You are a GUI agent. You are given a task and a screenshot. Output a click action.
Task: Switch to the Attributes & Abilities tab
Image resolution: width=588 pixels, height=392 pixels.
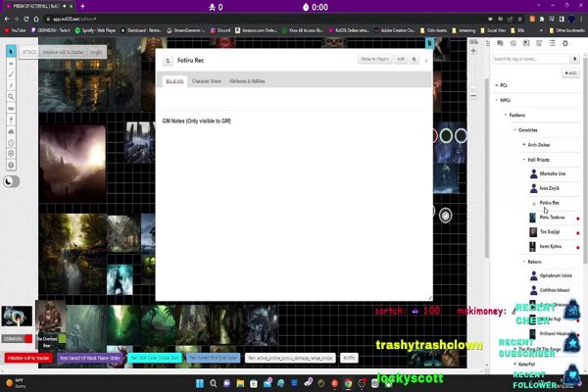point(247,81)
